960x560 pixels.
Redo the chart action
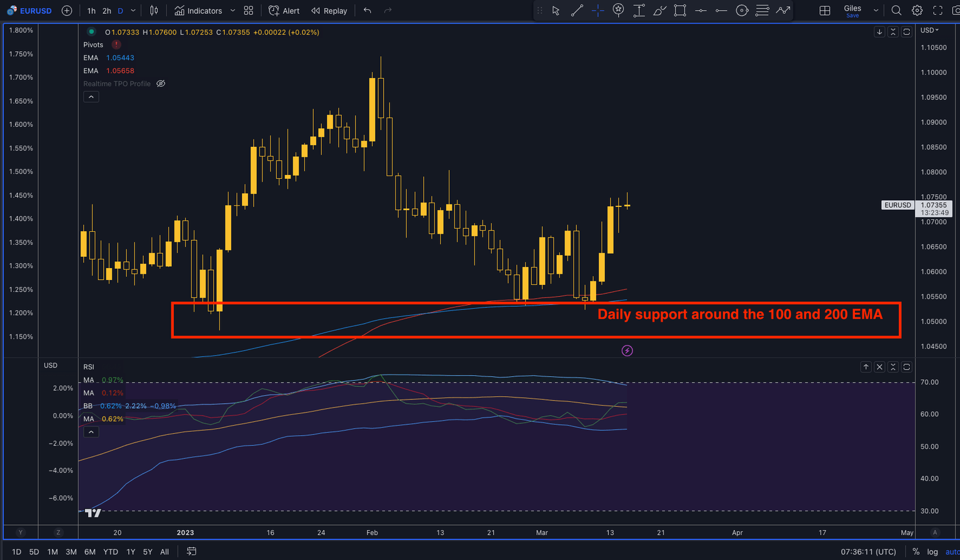(x=387, y=11)
